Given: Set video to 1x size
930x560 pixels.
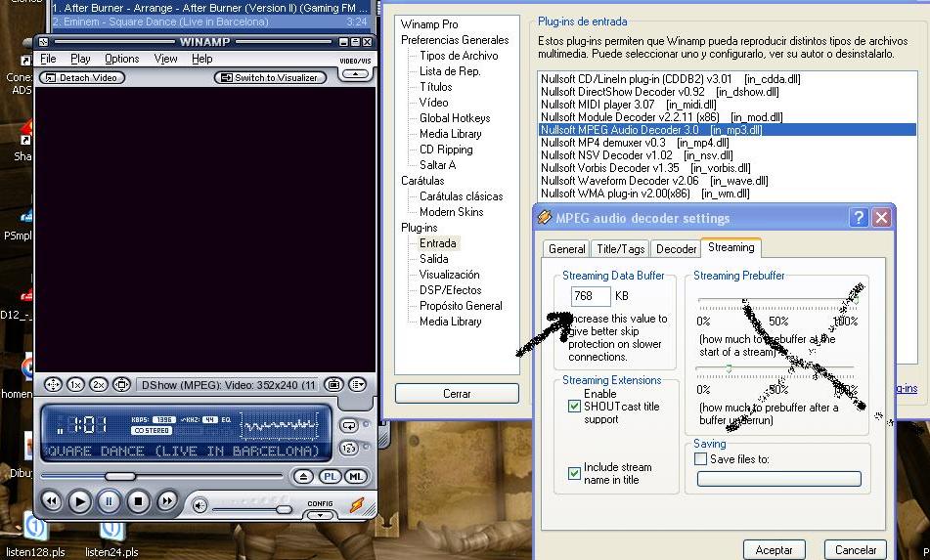Looking at the screenshot, I should (75, 385).
